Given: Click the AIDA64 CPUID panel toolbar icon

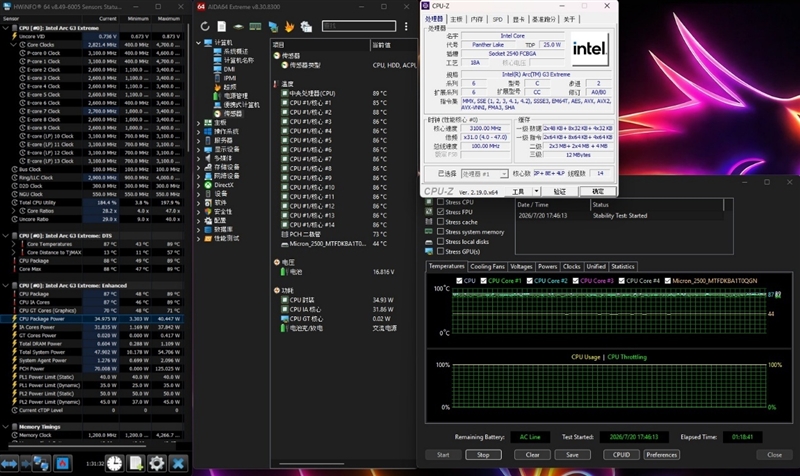Looking at the screenshot, I should (x=306, y=27).
